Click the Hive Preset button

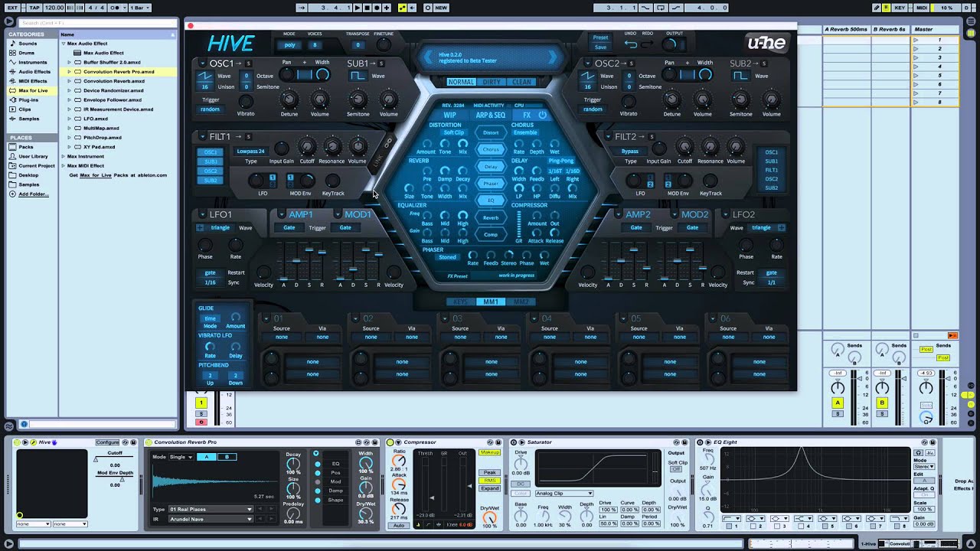click(x=601, y=37)
